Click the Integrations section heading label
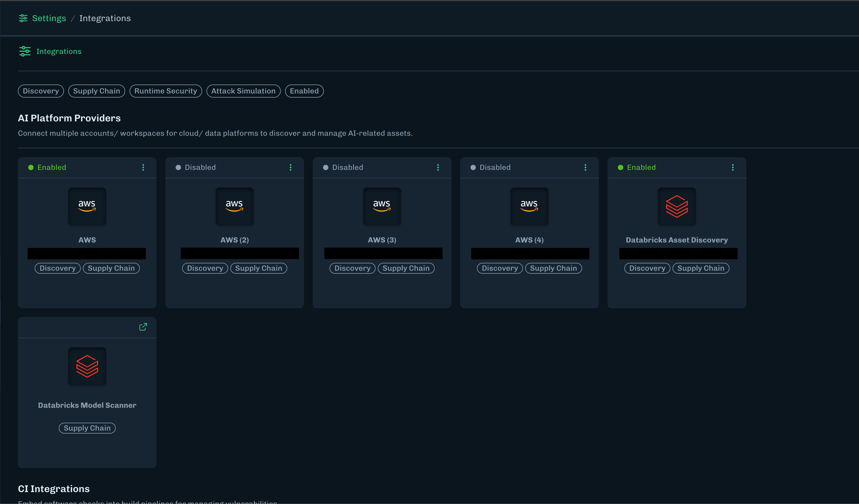 [x=59, y=51]
